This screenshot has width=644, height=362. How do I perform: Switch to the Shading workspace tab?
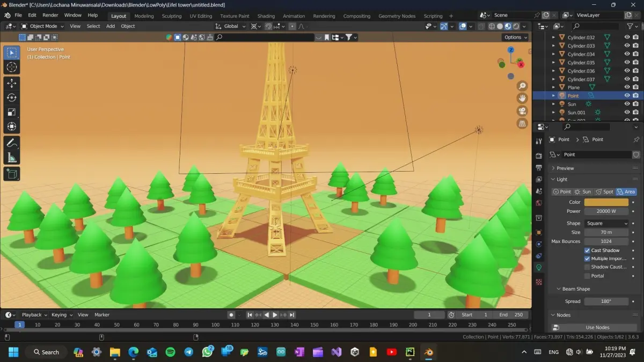pos(266,16)
